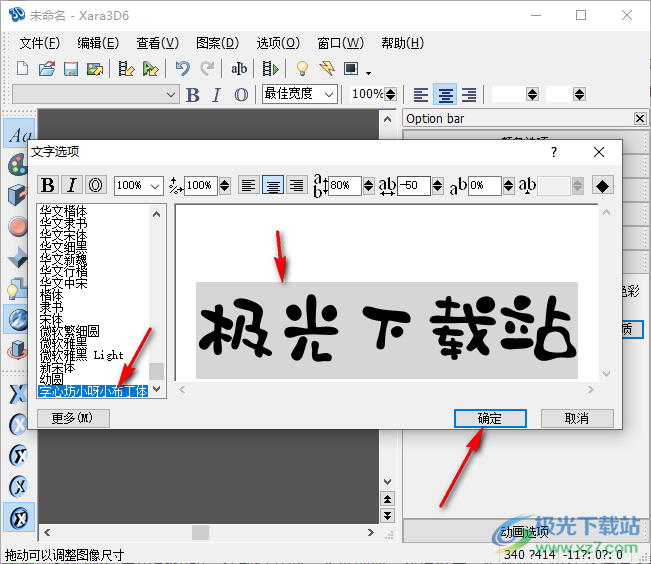
Task: Select right alignment in 文字选项 dialog
Action: coord(297,185)
